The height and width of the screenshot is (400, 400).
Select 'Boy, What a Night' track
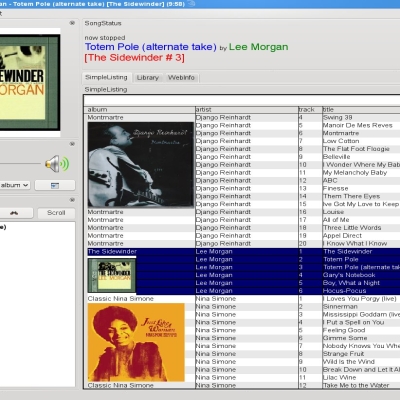[x=351, y=283]
